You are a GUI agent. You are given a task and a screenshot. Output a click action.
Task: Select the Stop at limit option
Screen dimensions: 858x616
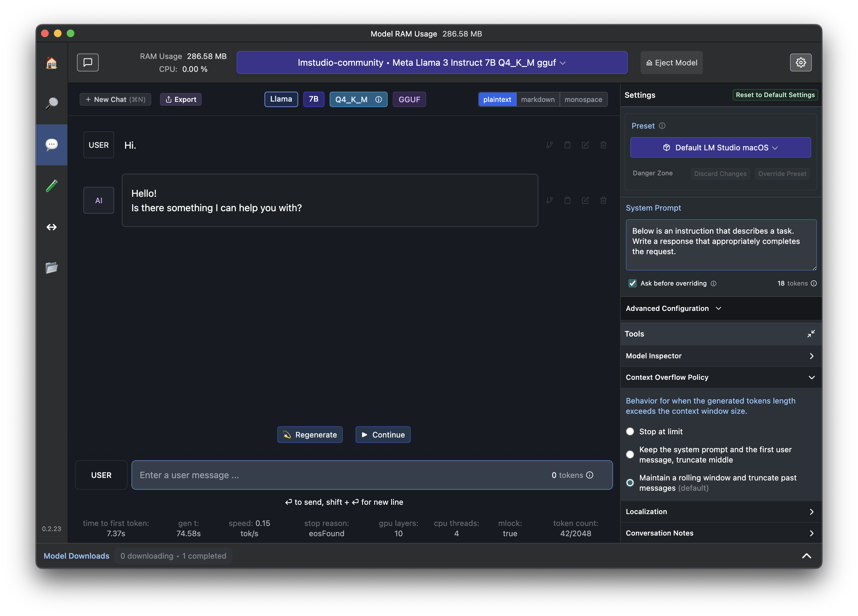630,431
